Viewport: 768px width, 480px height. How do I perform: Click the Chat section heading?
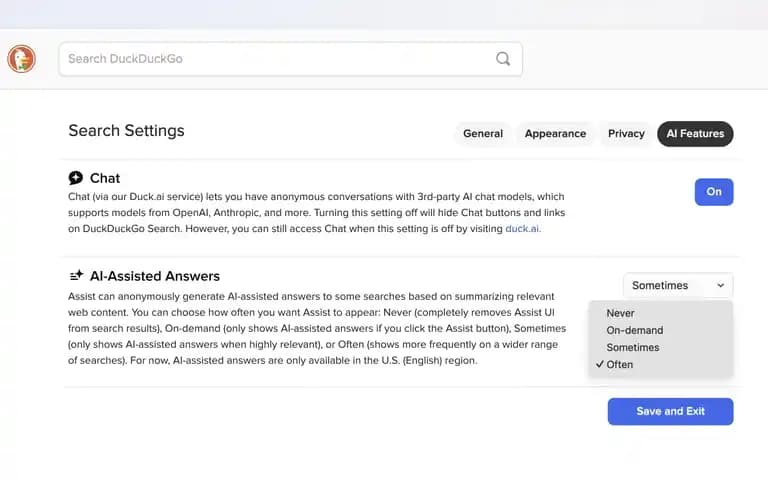click(x=105, y=178)
